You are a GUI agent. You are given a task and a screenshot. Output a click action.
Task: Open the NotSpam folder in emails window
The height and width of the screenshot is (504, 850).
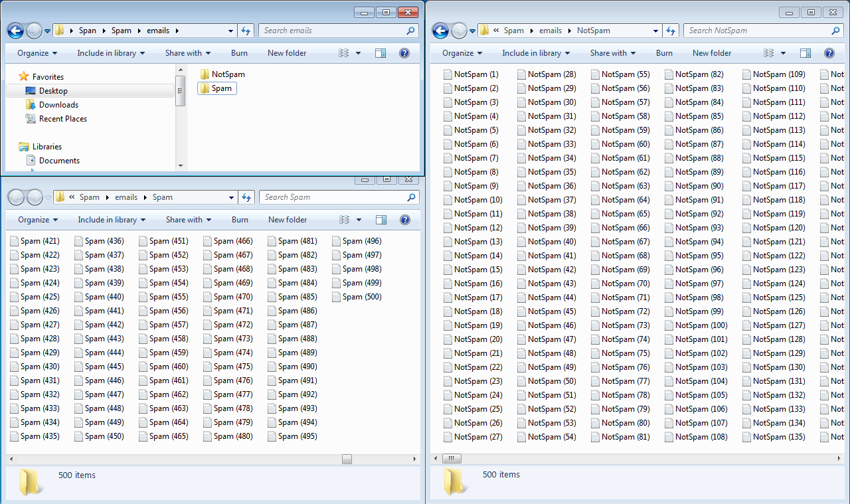pos(228,74)
